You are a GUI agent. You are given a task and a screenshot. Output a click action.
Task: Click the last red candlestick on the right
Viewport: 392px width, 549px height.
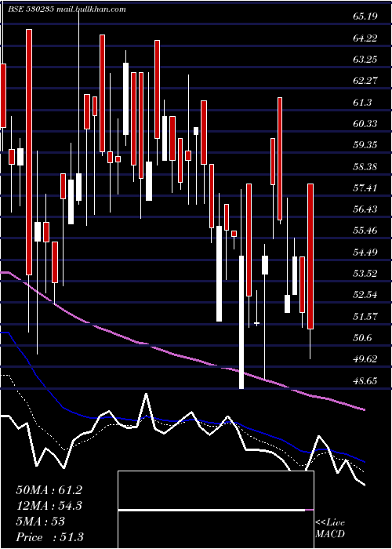(x=310, y=256)
